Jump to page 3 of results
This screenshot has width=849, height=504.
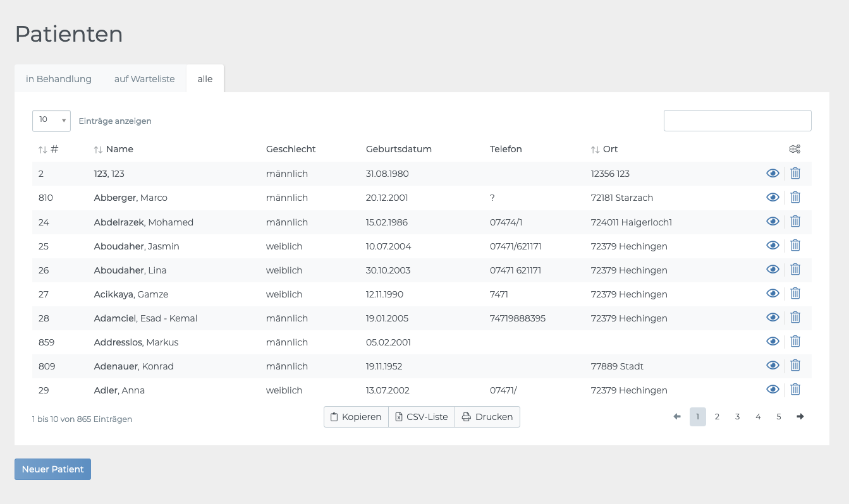(737, 417)
